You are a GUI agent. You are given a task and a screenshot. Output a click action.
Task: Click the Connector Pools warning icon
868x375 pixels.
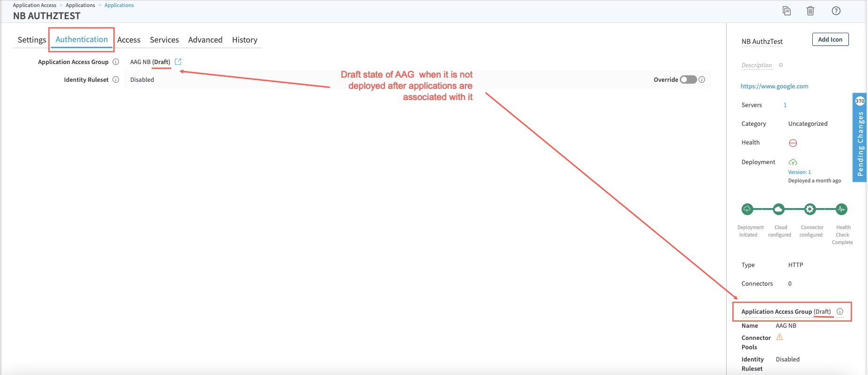780,337
